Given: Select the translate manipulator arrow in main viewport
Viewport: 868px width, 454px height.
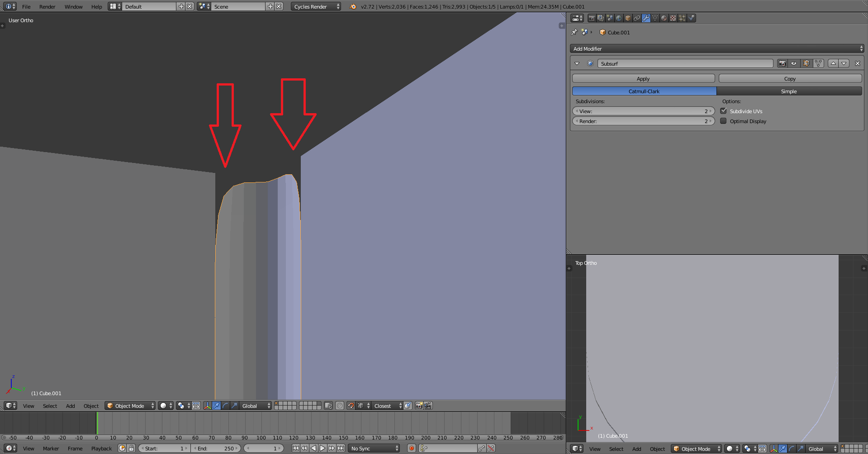Looking at the screenshot, I should 217,406.
